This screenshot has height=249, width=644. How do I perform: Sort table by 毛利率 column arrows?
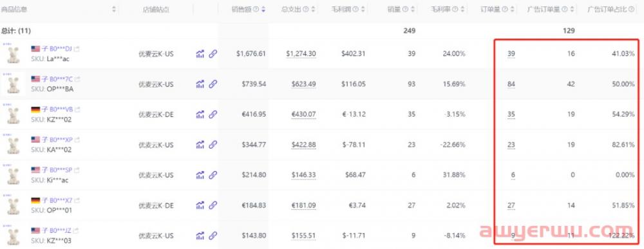(x=462, y=10)
